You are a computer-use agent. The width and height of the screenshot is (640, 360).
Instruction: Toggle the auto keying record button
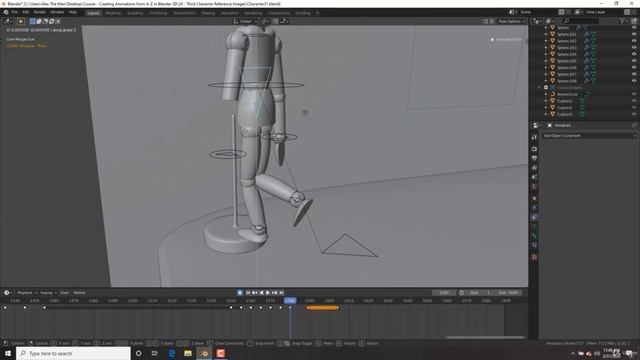[x=240, y=293]
